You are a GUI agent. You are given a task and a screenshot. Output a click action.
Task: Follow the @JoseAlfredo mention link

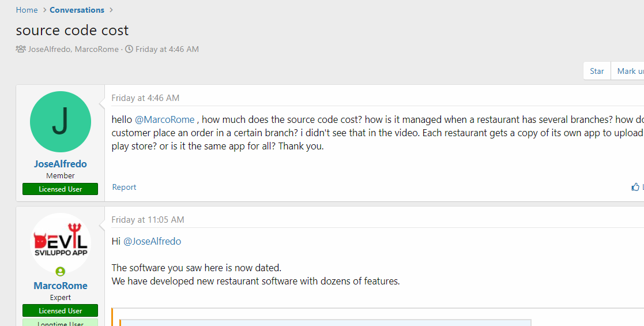(152, 241)
